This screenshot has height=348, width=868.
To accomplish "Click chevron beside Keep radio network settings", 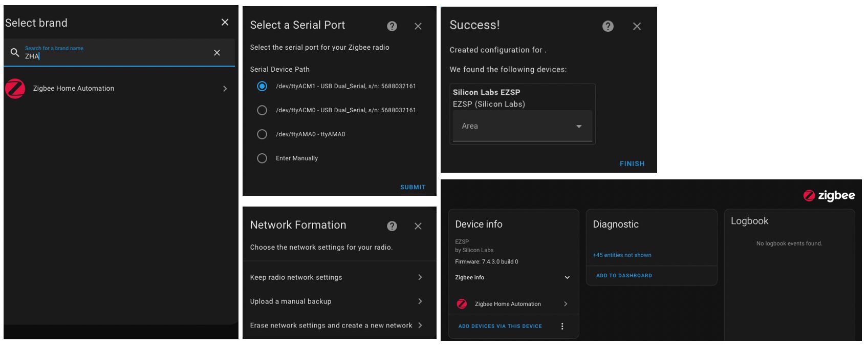I will point(420,277).
